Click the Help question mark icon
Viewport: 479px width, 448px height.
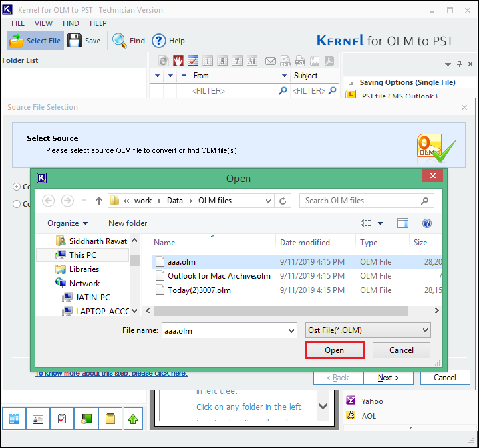coord(159,41)
